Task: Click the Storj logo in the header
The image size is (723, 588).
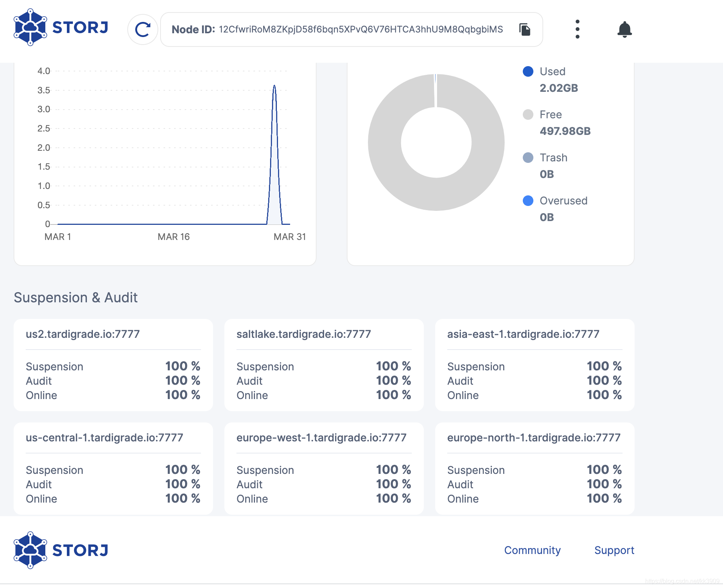Action: (61, 27)
